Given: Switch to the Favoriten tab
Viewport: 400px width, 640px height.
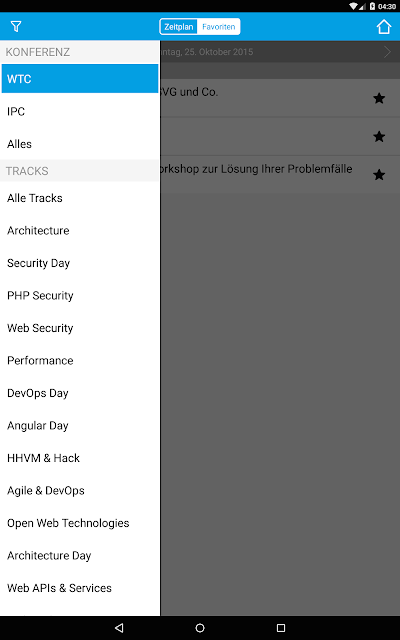Looking at the screenshot, I should 219,27.
